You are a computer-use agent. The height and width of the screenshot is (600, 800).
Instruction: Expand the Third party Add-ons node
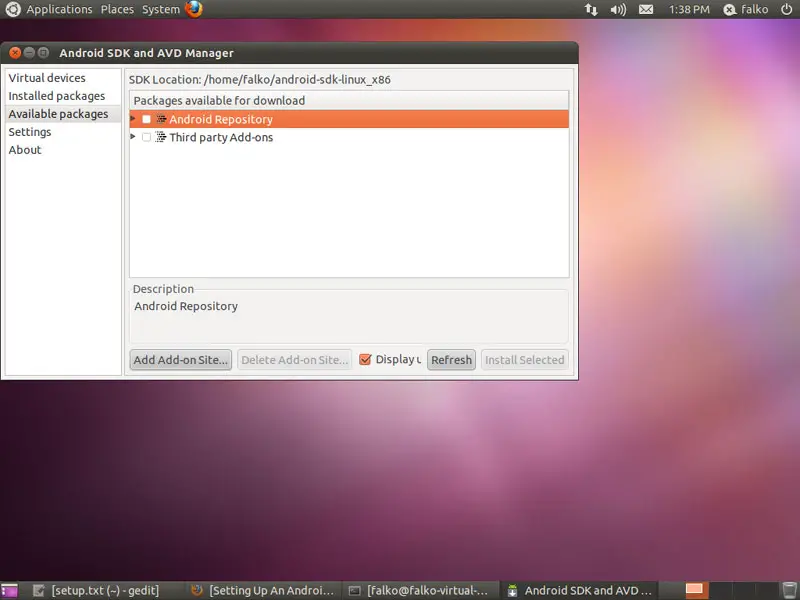pos(133,136)
